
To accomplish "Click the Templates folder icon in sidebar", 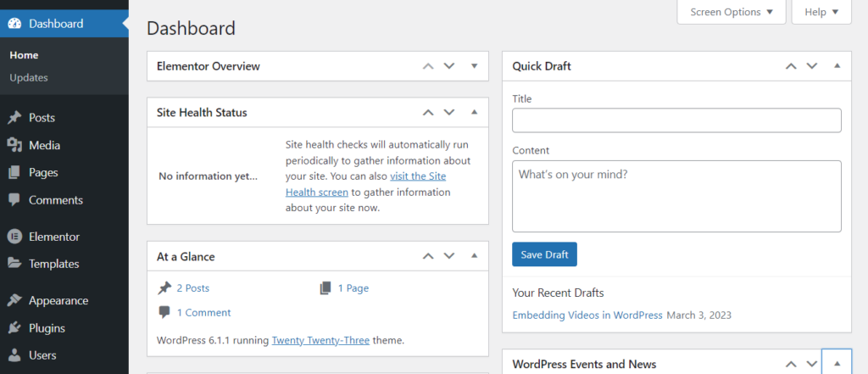I will [x=14, y=264].
